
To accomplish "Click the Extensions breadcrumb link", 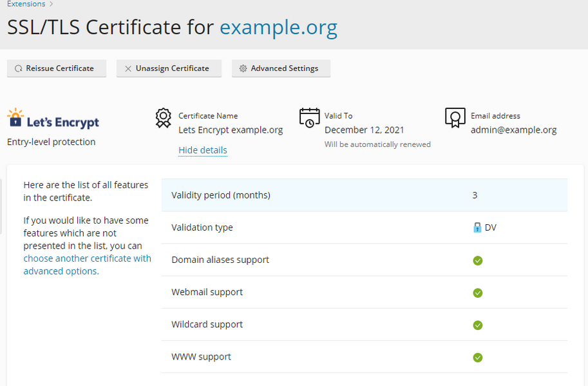I will pyautogui.click(x=26, y=4).
